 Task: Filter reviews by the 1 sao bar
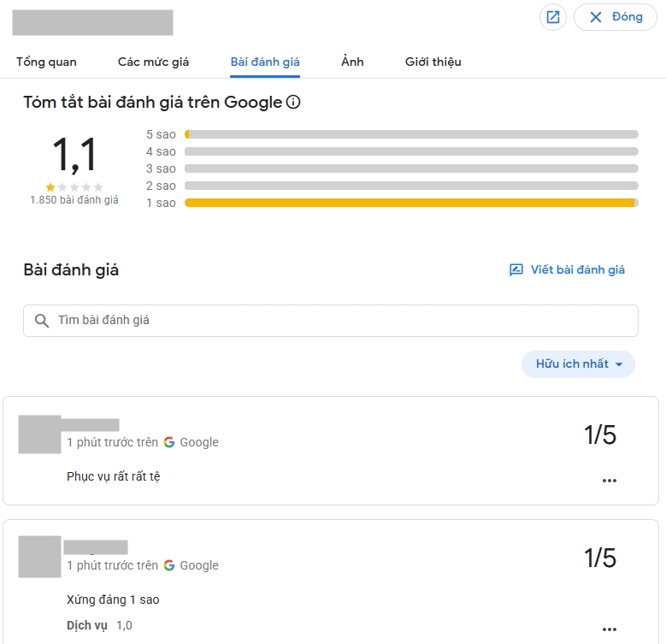point(410,203)
